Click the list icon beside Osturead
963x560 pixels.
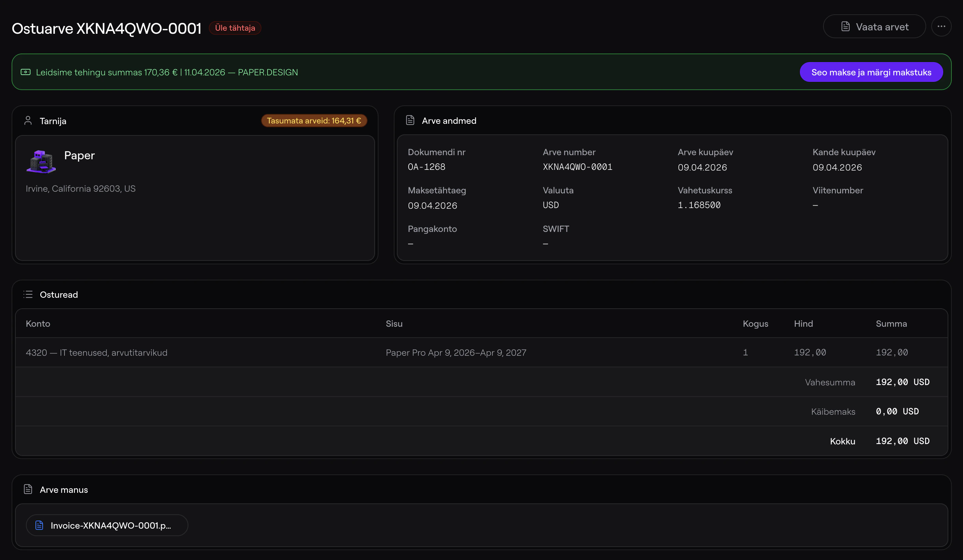coord(28,295)
